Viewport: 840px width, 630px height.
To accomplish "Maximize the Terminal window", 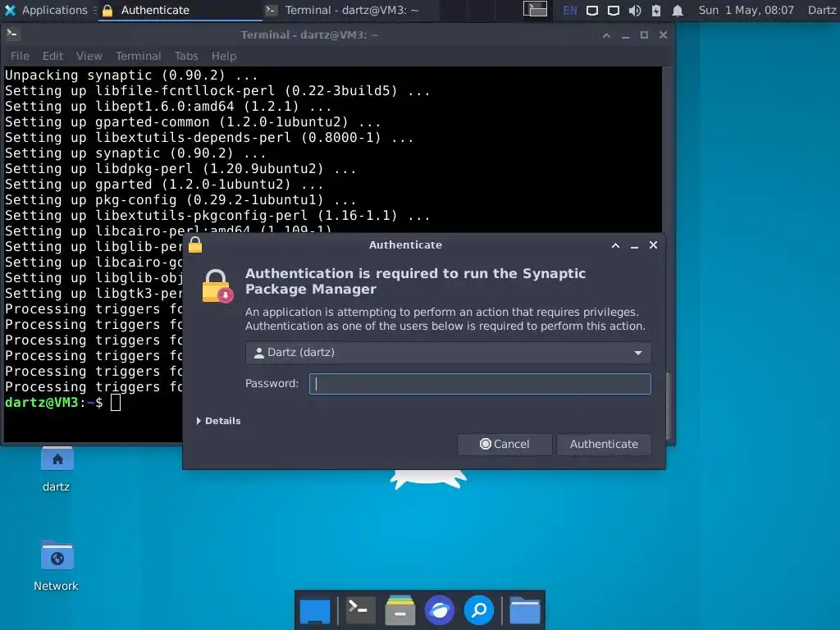I will 644,34.
